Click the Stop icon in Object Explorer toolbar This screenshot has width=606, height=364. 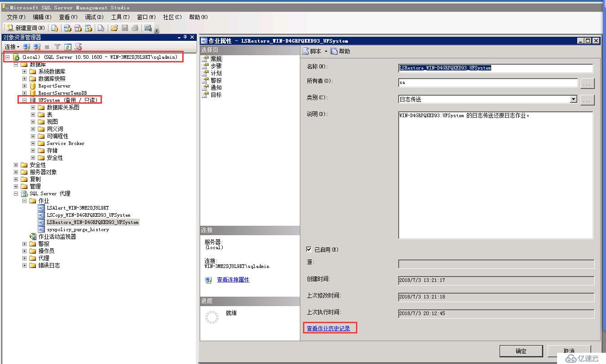[x=47, y=47]
